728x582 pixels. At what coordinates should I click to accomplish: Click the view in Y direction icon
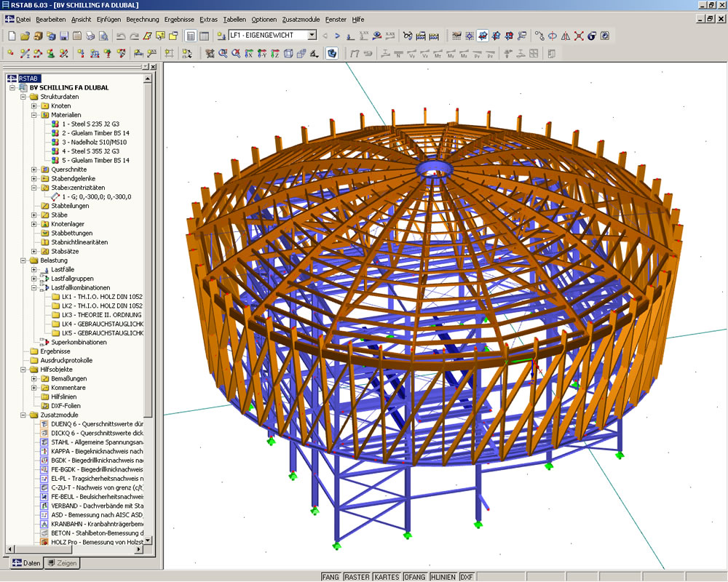pyautogui.click(x=262, y=54)
